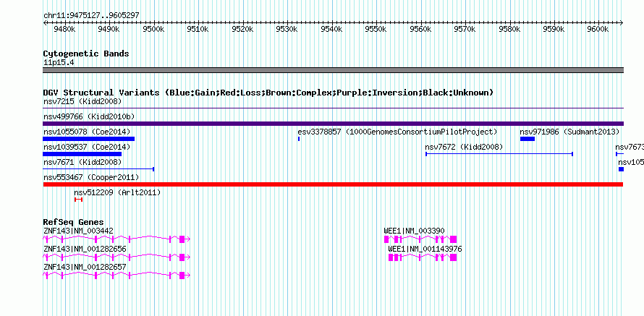This screenshot has width=644, height=316.
Task: Click the ZNF143|NM_003442 gene label
Action: pyautogui.click(x=78, y=231)
